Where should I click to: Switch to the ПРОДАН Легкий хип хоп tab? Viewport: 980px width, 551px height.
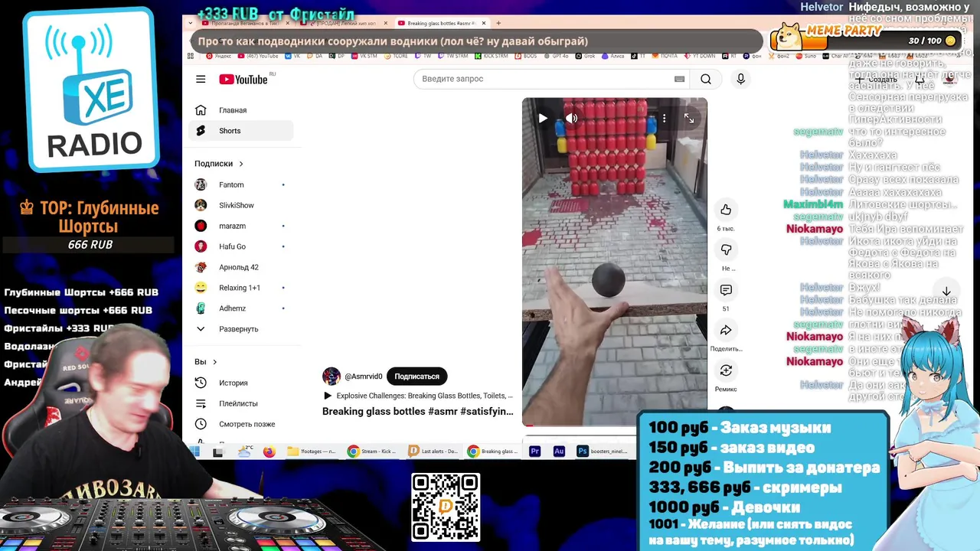(344, 23)
